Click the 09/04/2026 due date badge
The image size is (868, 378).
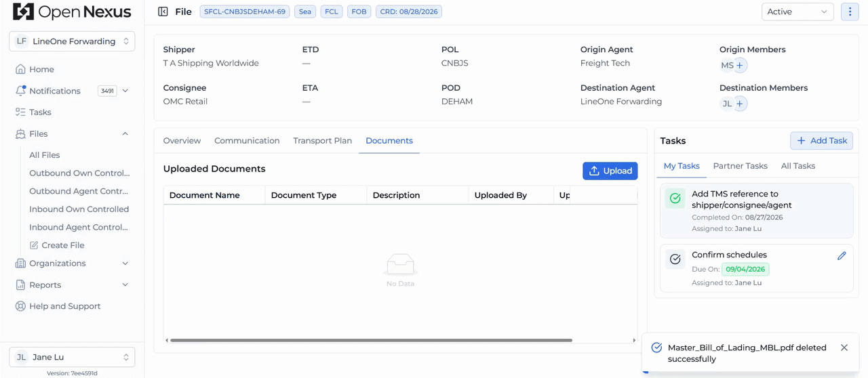click(x=745, y=269)
